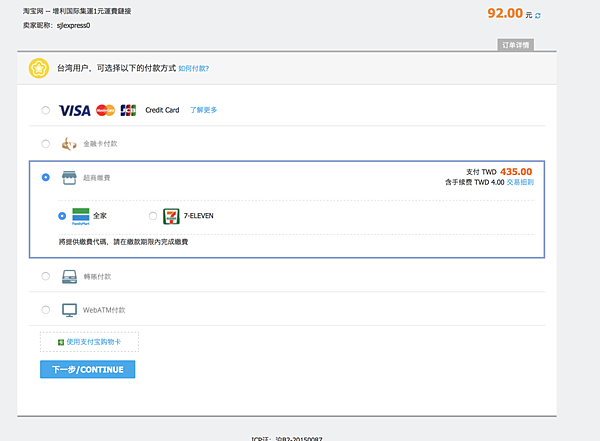Click the bank transfer payment icon

(x=69, y=276)
